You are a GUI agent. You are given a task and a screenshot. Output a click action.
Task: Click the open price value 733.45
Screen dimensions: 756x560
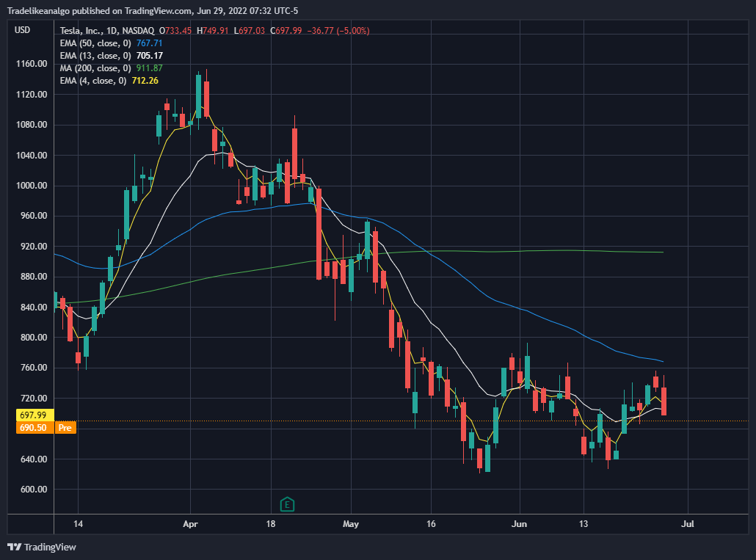[x=178, y=31]
